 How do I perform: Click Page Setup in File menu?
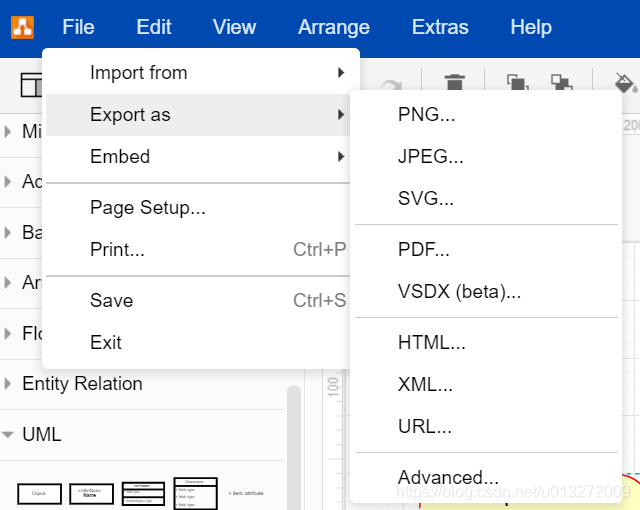148,209
